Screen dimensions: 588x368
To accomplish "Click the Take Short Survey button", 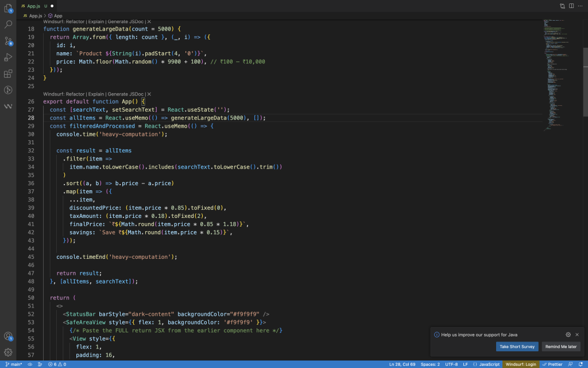I will (x=517, y=347).
